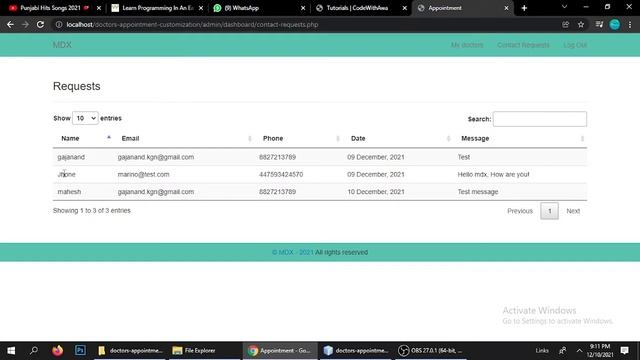This screenshot has height=360, width=640.
Task: Open Firefox from the taskbar
Action: 57,351
